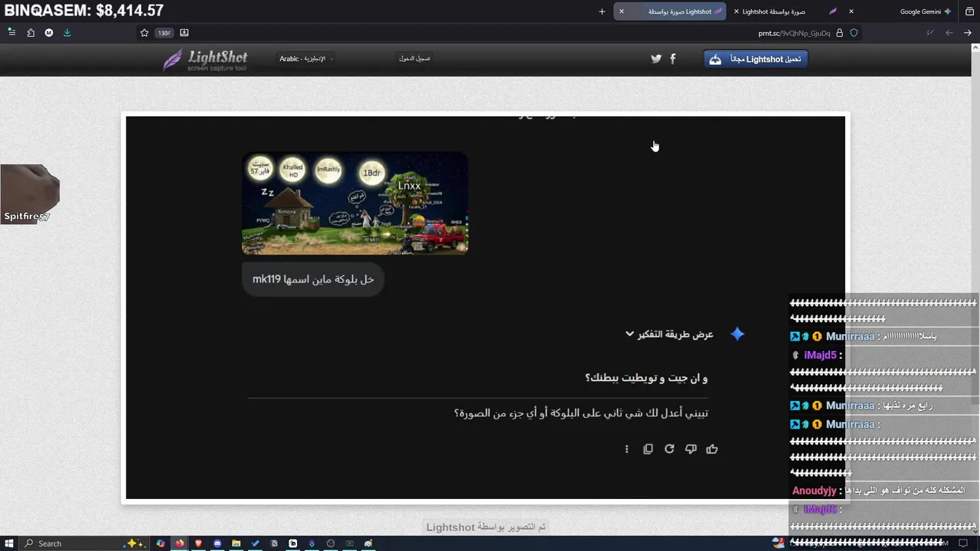This screenshot has height=551, width=980.
Task: Click the line starting تبيني أعدل لك
Action: 581,413
